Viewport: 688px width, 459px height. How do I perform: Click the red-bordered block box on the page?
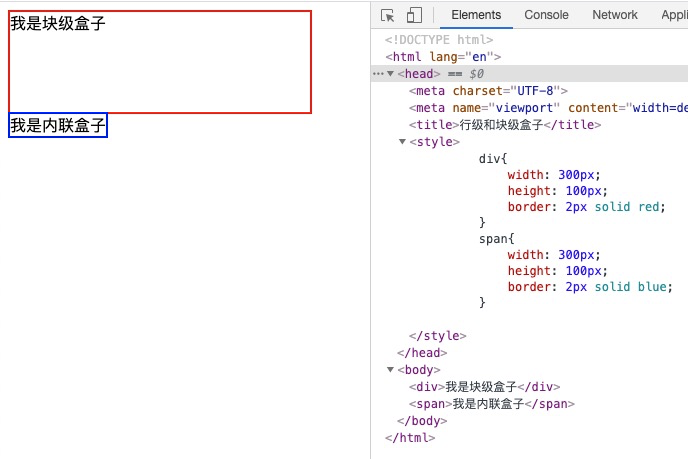point(160,62)
